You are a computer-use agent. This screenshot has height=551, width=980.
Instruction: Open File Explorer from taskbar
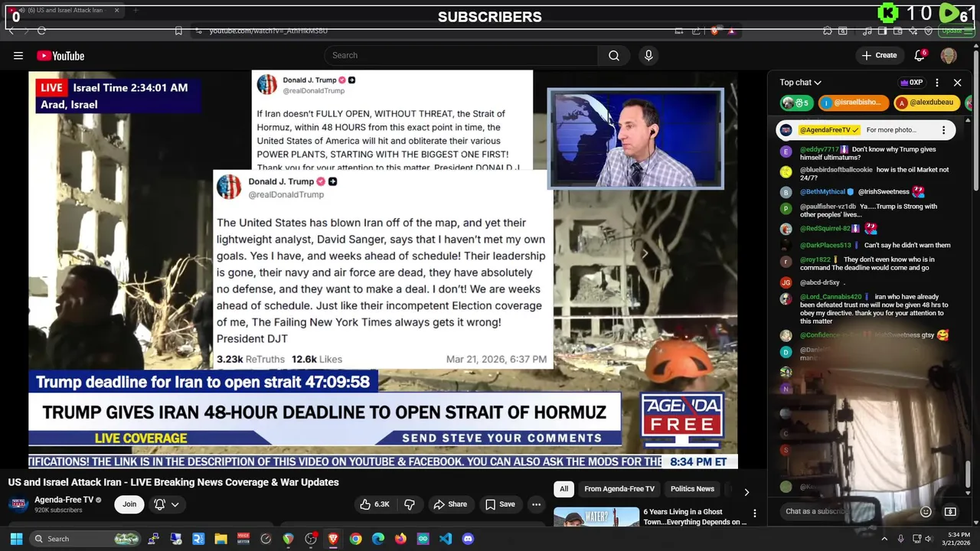click(220, 539)
